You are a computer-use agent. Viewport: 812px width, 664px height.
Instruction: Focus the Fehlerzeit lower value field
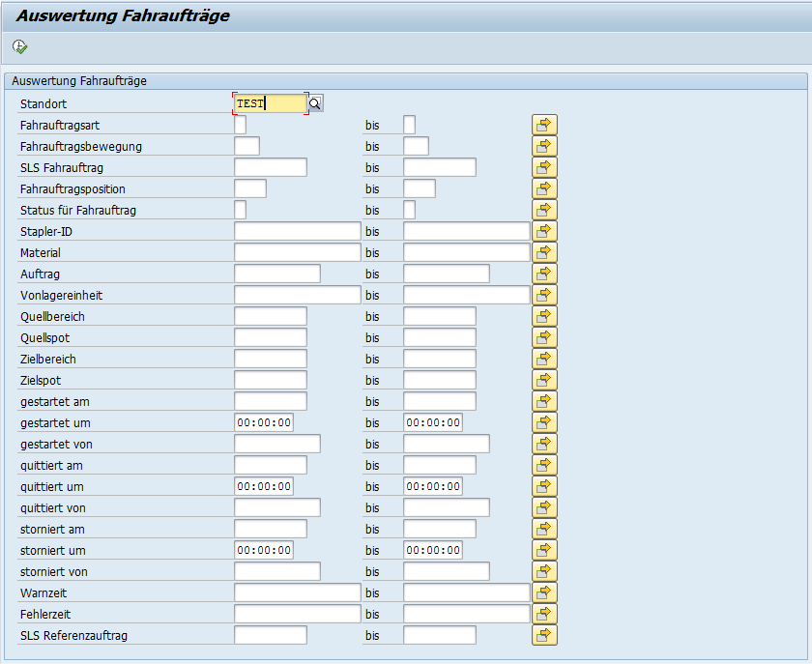[x=297, y=614]
